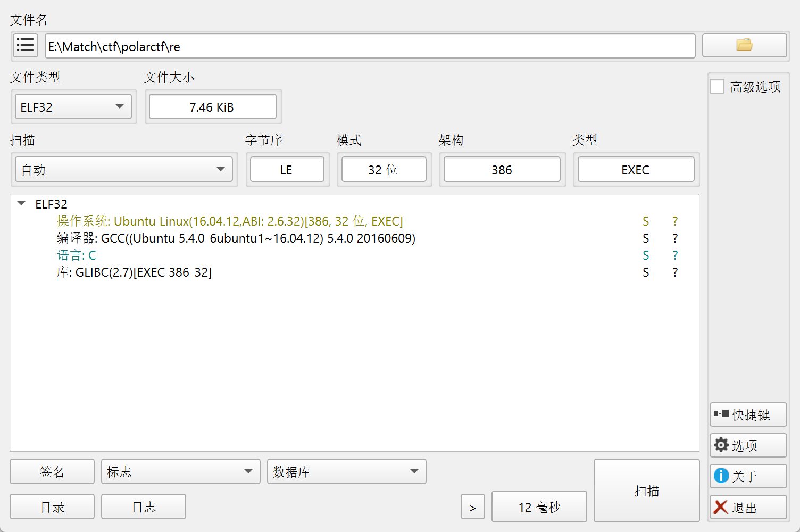The image size is (800, 532).
Task: Open 选项 options with gear icon
Action: click(x=748, y=445)
